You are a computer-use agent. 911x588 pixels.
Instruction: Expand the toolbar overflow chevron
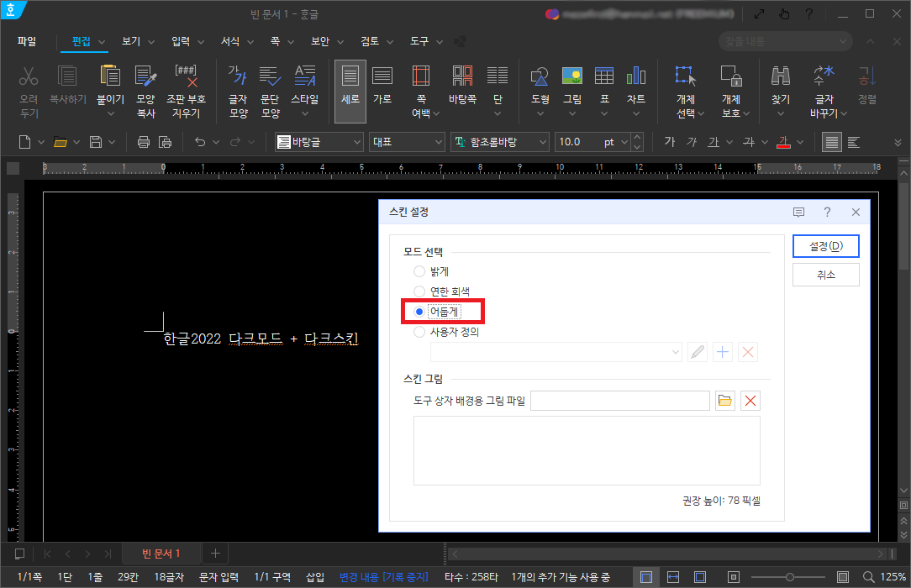pos(898,142)
